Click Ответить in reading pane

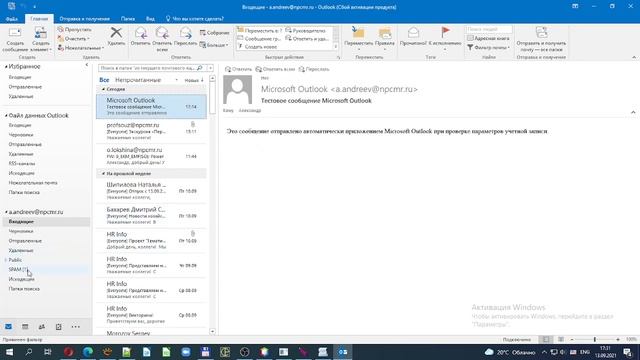[238, 69]
